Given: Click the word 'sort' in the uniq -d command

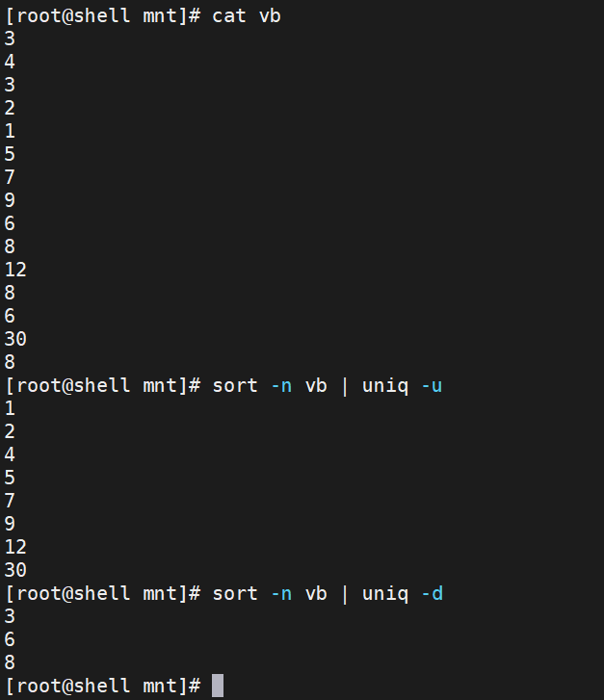Looking at the screenshot, I should [x=235, y=594].
